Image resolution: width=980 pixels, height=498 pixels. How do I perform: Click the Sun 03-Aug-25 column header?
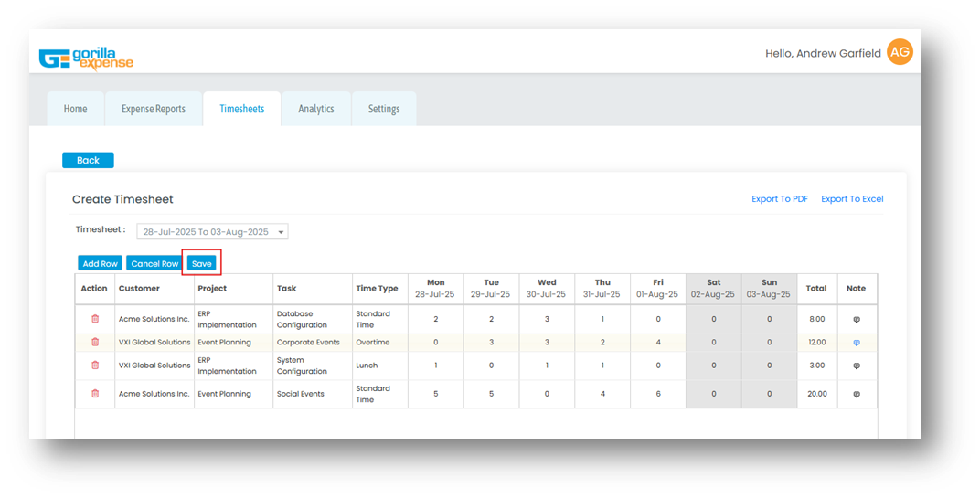(x=770, y=289)
